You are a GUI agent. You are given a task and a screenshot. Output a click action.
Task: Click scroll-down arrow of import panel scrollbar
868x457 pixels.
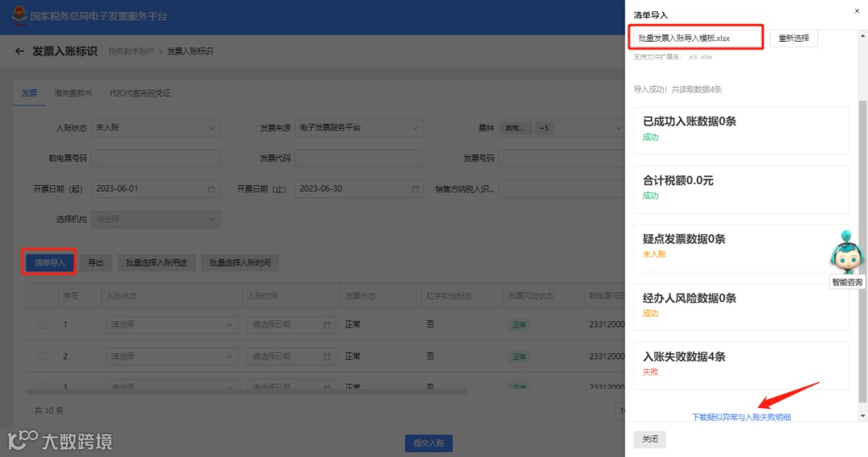(x=862, y=416)
